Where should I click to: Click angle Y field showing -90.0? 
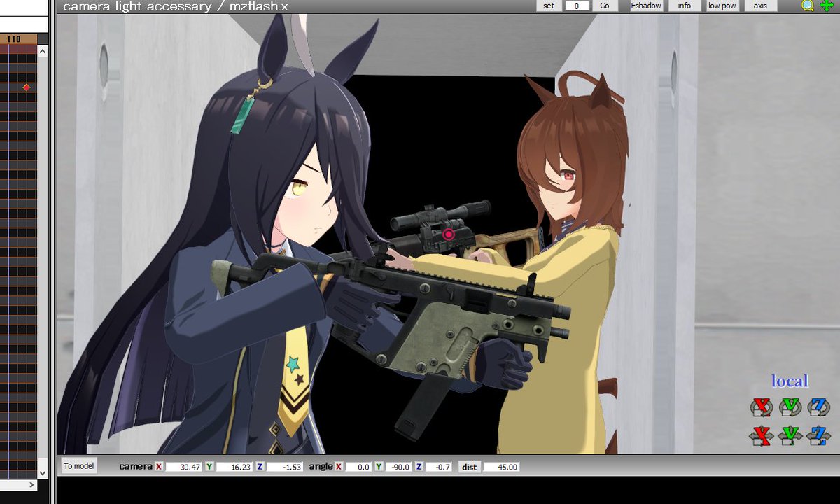pyautogui.click(x=398, y=467)
